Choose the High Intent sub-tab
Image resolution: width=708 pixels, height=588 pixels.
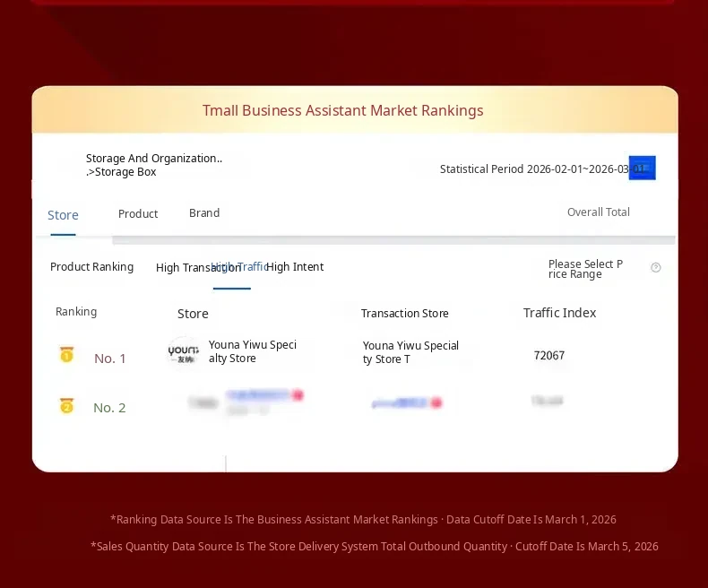(295, 267)
